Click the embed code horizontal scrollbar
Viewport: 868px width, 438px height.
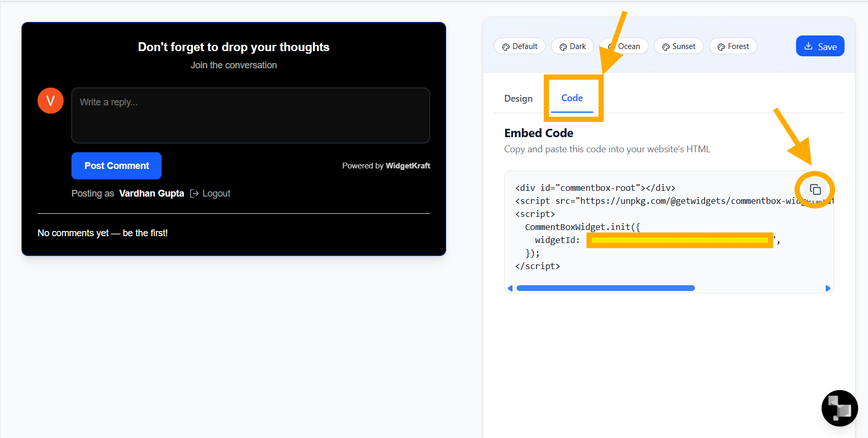pos(605,288)
